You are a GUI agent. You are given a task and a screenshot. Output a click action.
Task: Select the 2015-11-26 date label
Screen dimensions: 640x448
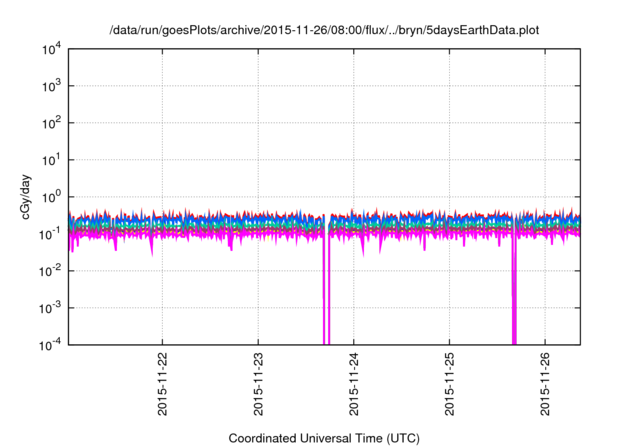pyautogui.click(x=545, y=384)
